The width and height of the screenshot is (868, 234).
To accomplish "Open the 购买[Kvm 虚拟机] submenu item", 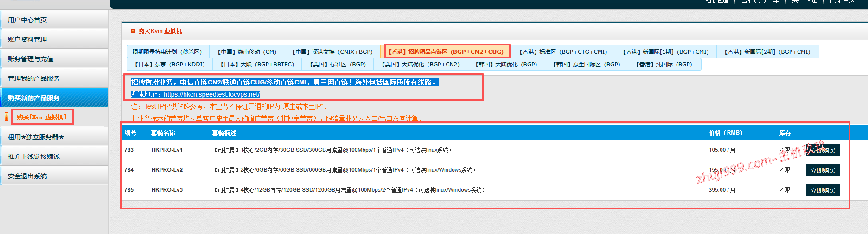I will point(42,117).
